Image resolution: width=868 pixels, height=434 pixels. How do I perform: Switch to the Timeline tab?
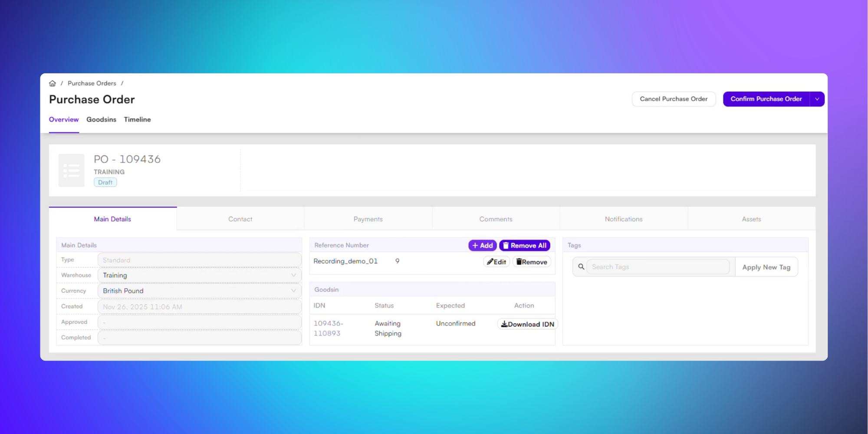pos(137,119)
